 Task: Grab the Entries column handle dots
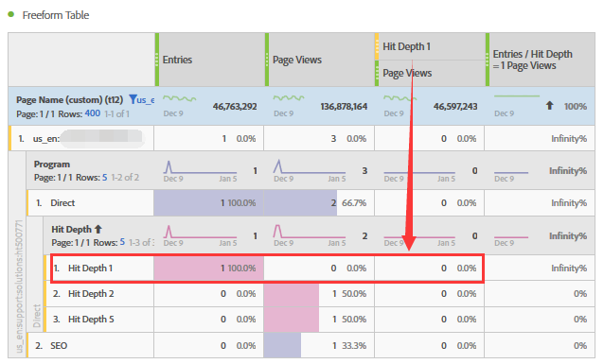(157, 60)
